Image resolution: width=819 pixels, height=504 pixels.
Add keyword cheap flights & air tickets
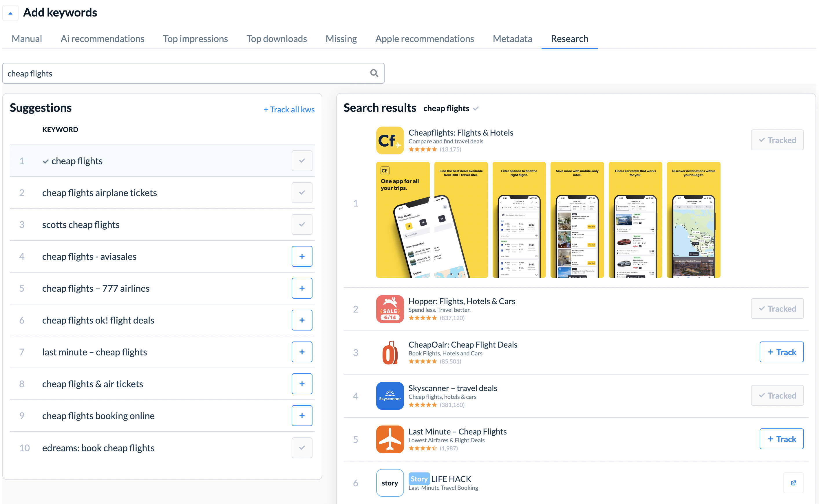click(x=302, y=384)
